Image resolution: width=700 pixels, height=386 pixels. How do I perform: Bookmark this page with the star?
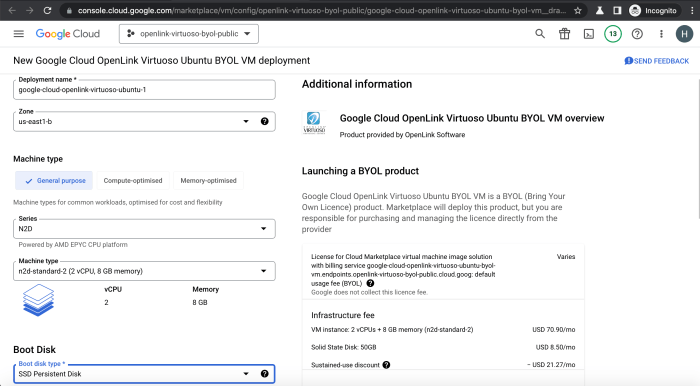pyautogui.click(x=578, y=10)
